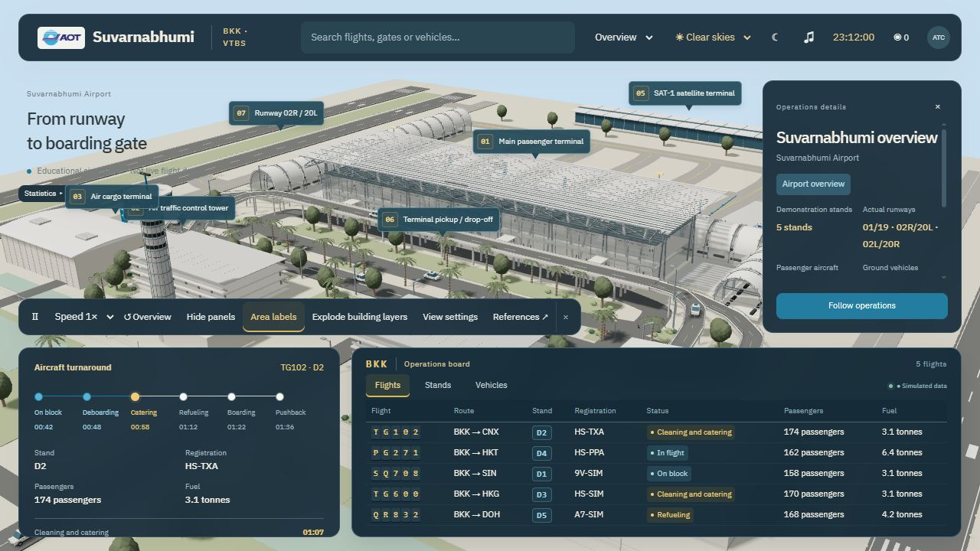Select the 03 Air cargo terminal marker

112,197
